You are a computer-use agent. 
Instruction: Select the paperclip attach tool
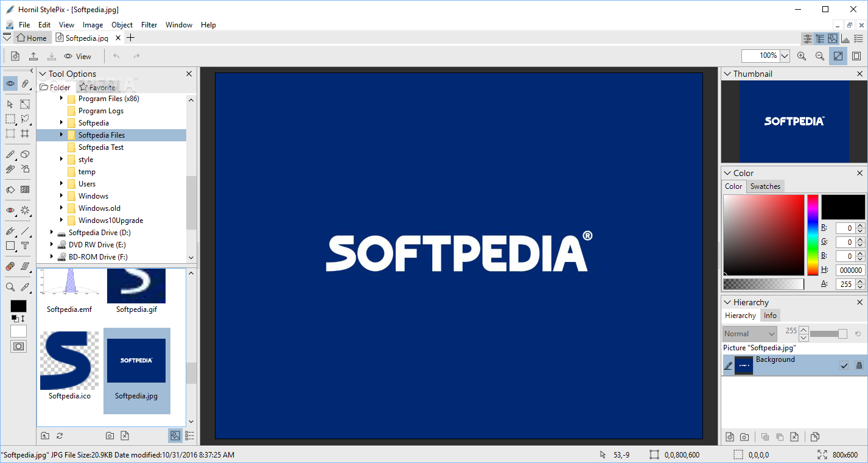point(25,83)
